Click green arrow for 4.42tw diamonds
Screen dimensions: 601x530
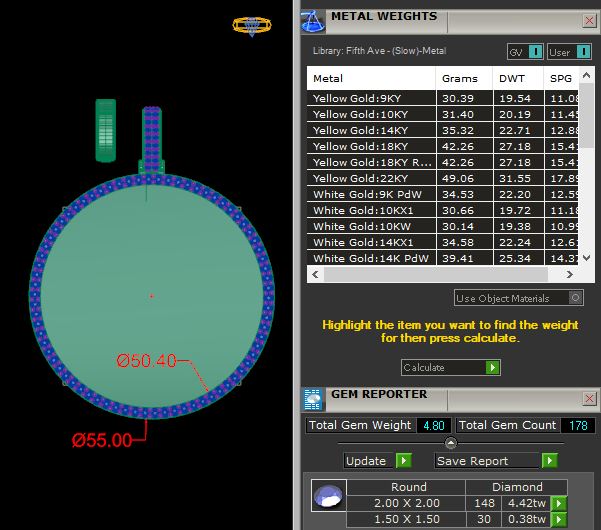[x=559, y=503]
